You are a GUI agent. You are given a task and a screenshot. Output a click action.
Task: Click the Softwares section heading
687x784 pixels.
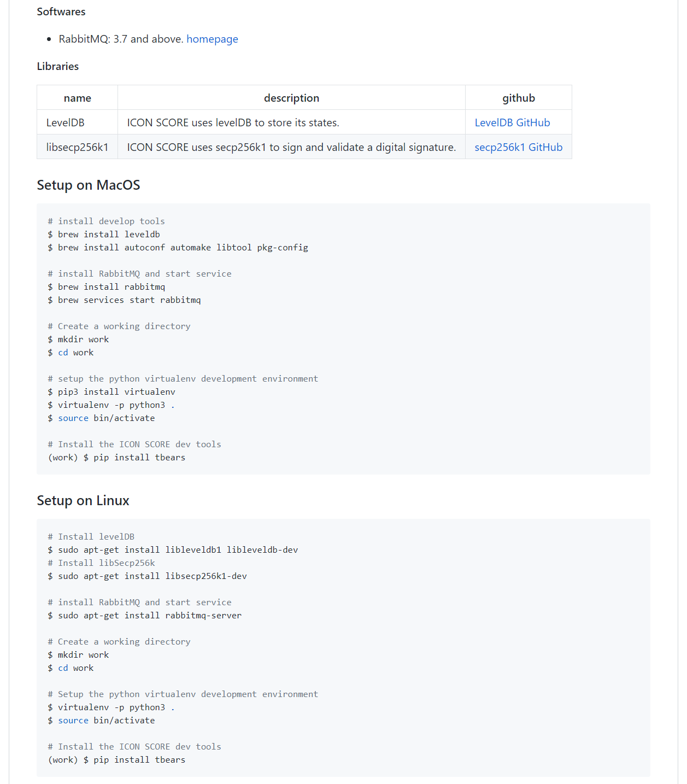pyautogui.click(x=61, y=11)
